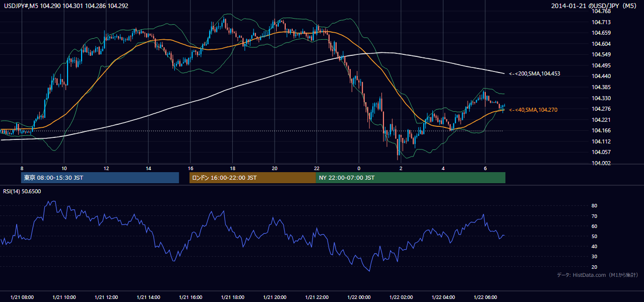Click hour marker 22 under price chart

[316, 168]
